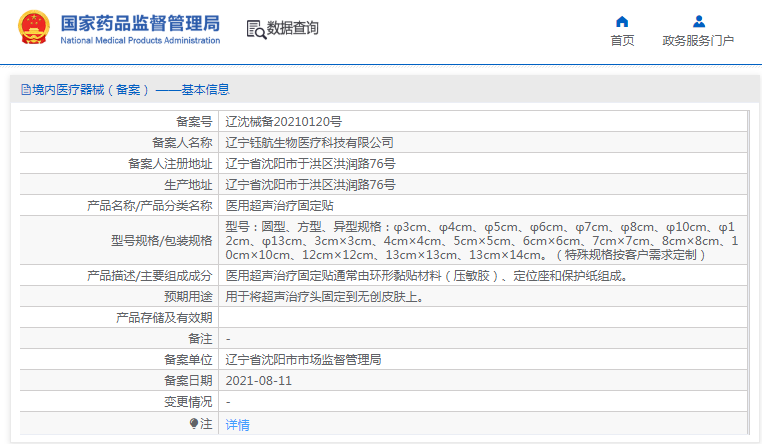The height and width of the screenshot is (444, 762).
Task: Click filing authority 辽宁省沈阳市市场监督管理局
Action: 303,359
